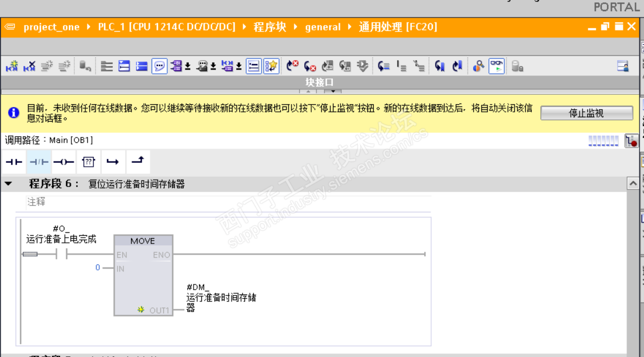Click the MOVE box IN value 0

tap(98, 267)
